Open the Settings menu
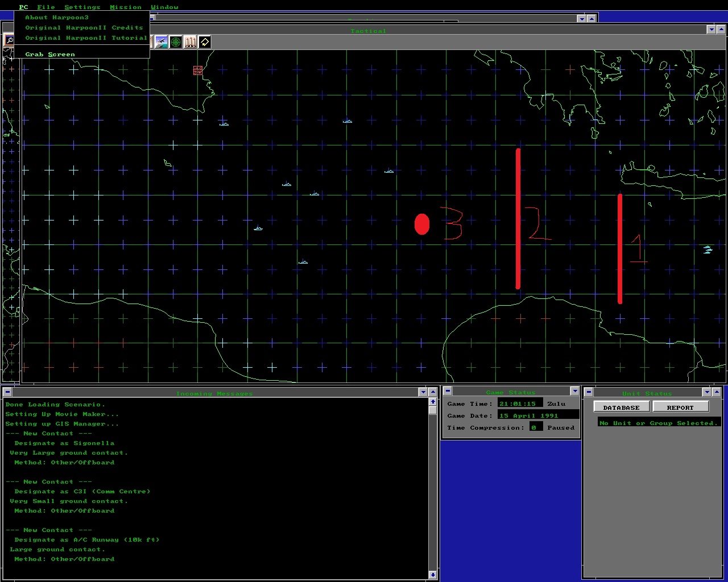Image resolution: width=728 pixels, height=582 pixels. (x=82, y=7)
